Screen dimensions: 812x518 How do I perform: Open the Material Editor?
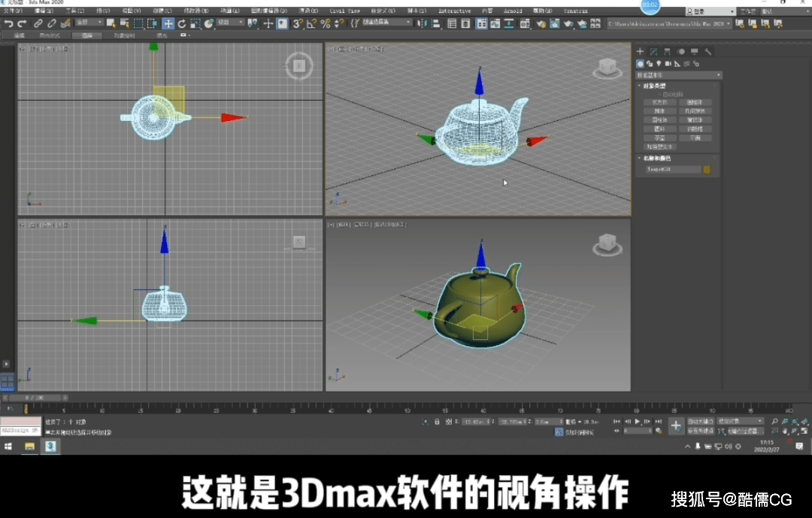click(x=525, y=23)
